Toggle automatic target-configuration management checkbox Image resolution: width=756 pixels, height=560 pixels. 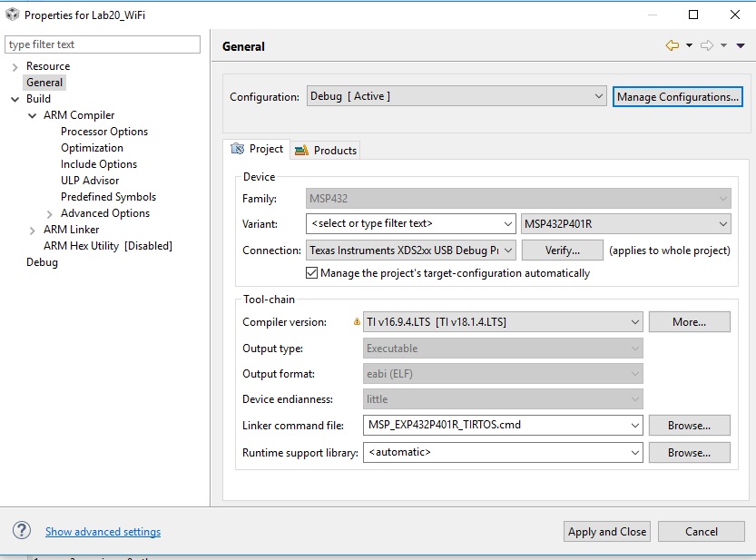click(312, 273)
